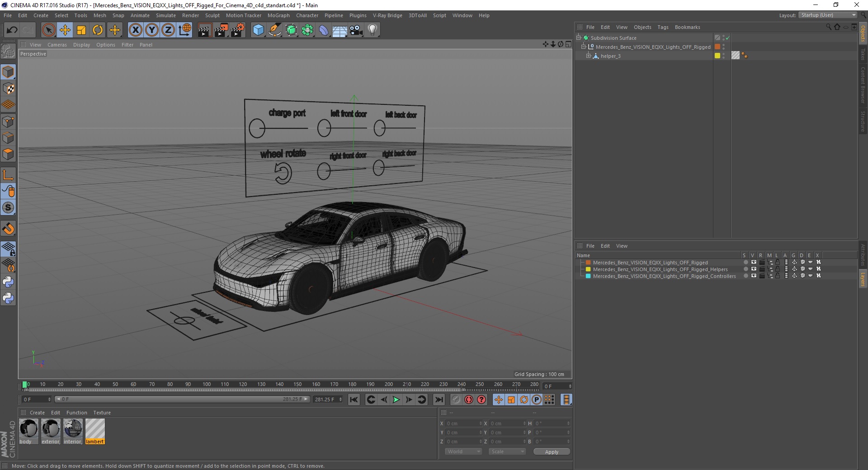The image size is (868, 470).
Task: Select Texture mode icon
Action: pos(8,89)
